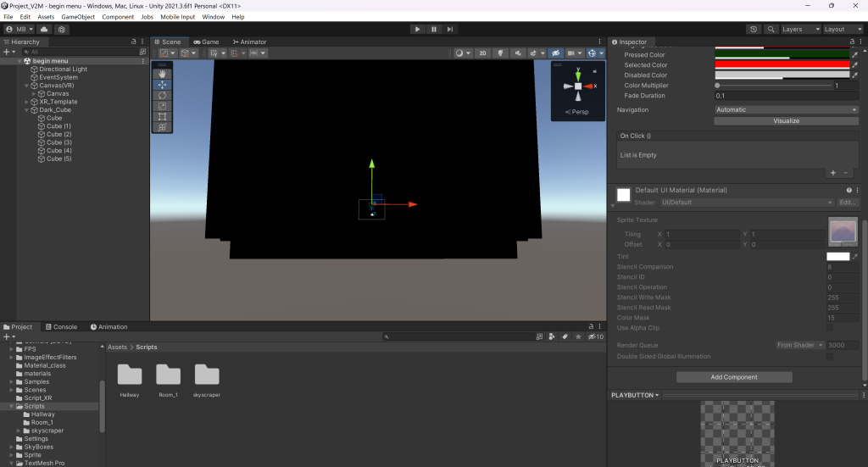Click the Disabled Color swatch

point(782,75)
